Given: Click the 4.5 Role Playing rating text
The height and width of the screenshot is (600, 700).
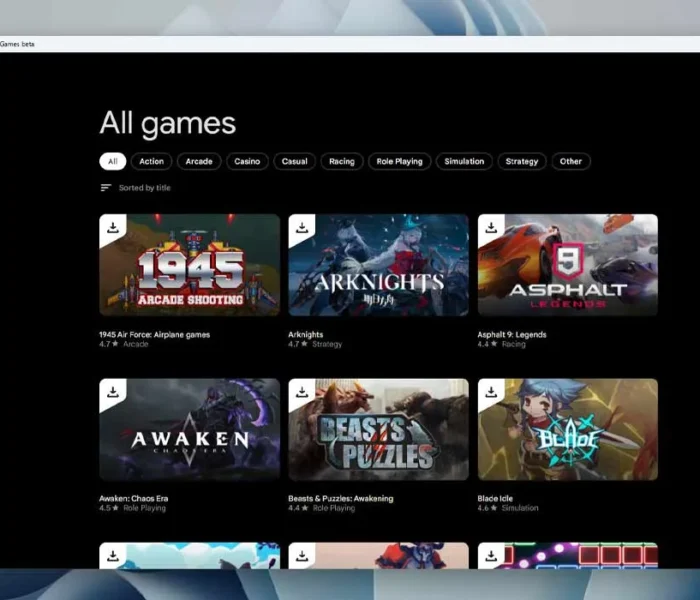Looking at the screenshot, I should (x=133, y=508).
